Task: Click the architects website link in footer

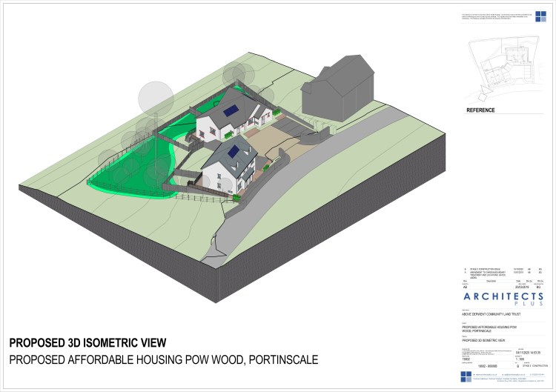Action: pyautogui.click(x=486, y=374)
